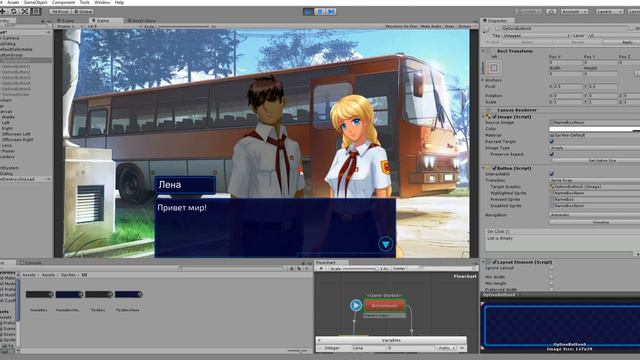
Task: Select OptionButton1 in the Hierarchy
Action: coord(16,66)
